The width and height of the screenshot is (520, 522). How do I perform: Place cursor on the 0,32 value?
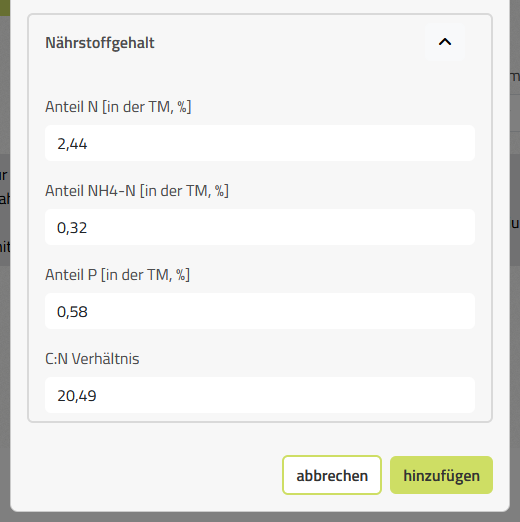click(72, 228)
